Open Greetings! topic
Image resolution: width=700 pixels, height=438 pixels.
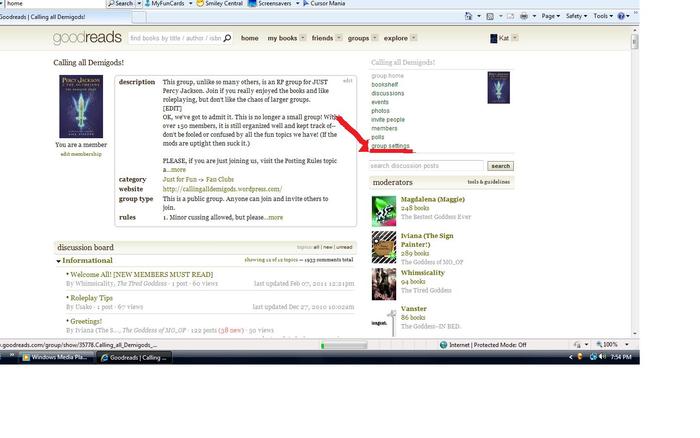click(x=86, y=321)
